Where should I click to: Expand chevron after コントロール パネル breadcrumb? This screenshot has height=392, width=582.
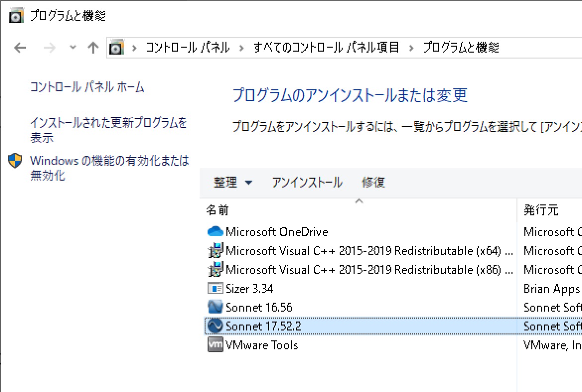pos(242,48)
